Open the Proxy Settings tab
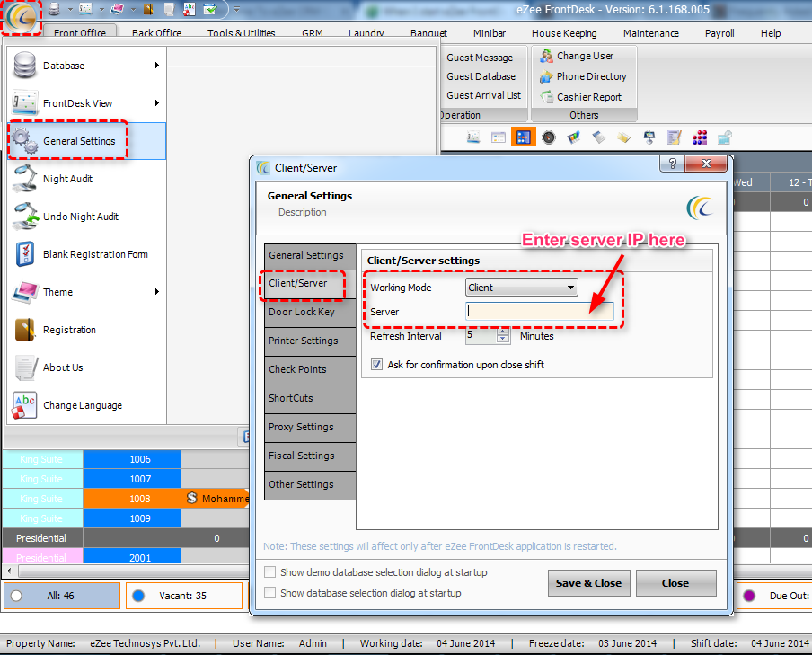Viewport: 812px width, 655px height. 310,427
